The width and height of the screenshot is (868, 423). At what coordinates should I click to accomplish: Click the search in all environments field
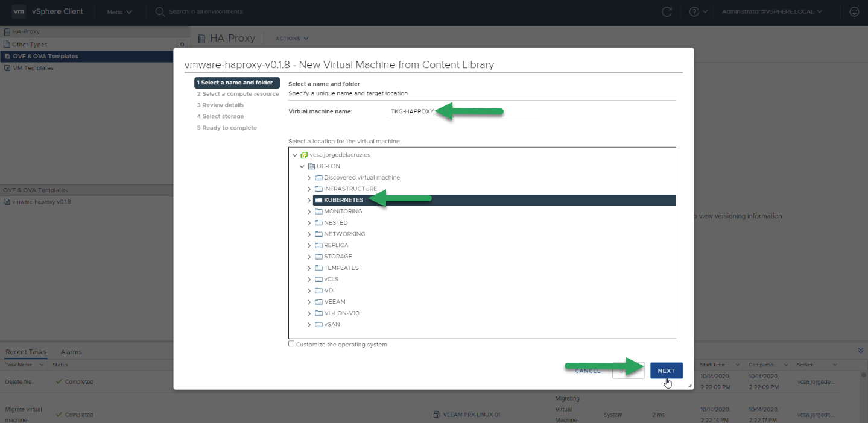(206, 11)
